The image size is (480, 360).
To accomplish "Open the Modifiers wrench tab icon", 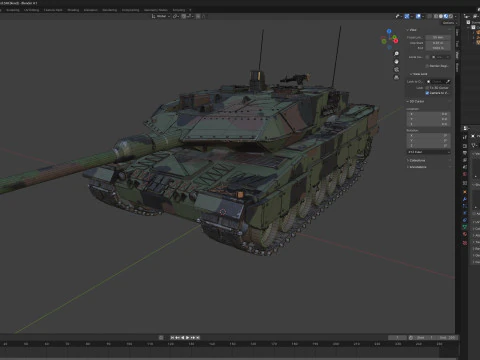I will point(465,199).
